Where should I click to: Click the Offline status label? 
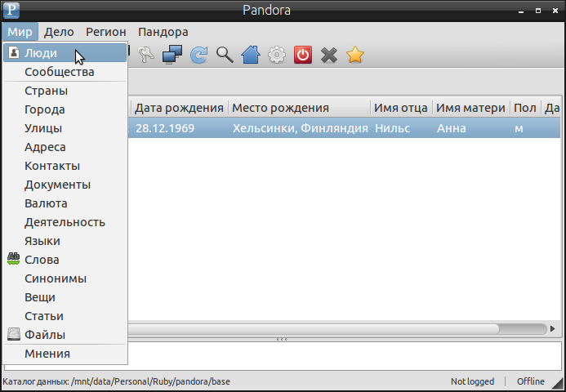531,381
